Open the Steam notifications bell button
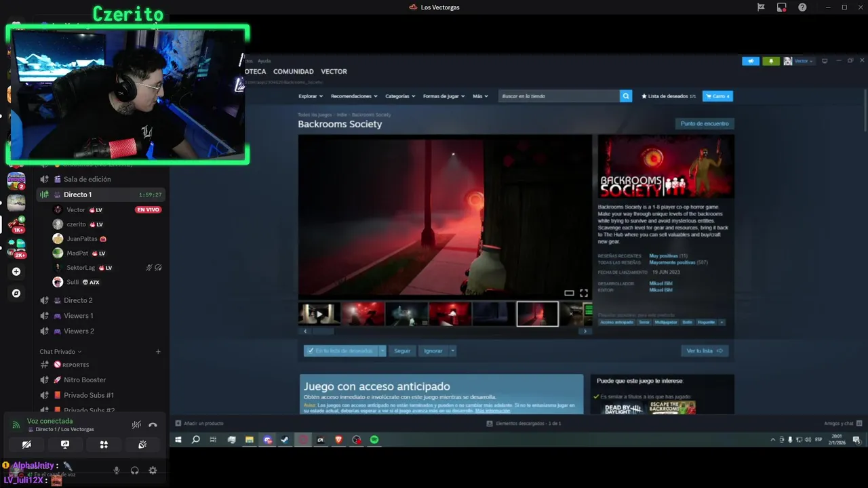 pos(771,61)
